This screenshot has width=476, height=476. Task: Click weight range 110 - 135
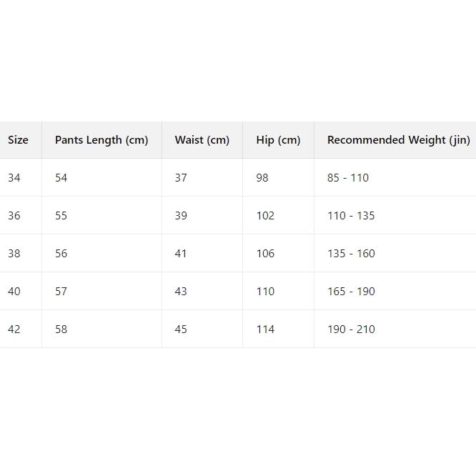click(x=351, y=216)
